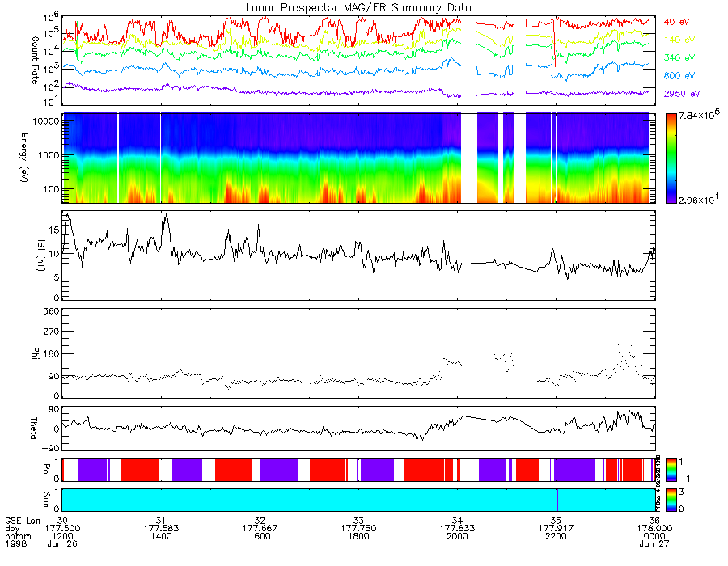Screen dimensions: 728x566
Task: Click the 'GSE Lon' row label
Action: (x=23, y=521)
